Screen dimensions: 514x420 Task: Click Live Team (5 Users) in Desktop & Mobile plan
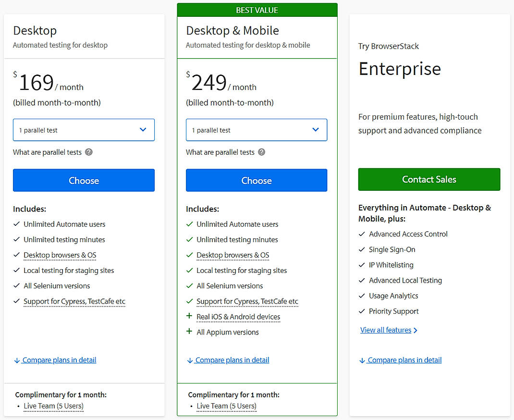227,406
